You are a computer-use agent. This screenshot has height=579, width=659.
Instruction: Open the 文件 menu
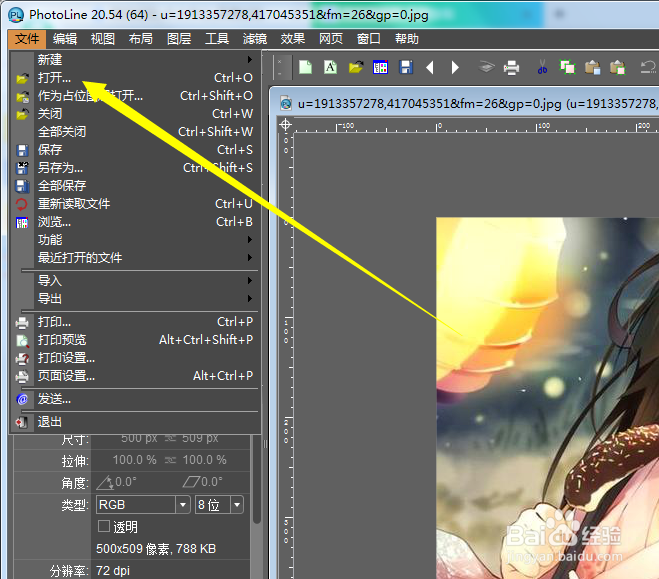point(27,39)
